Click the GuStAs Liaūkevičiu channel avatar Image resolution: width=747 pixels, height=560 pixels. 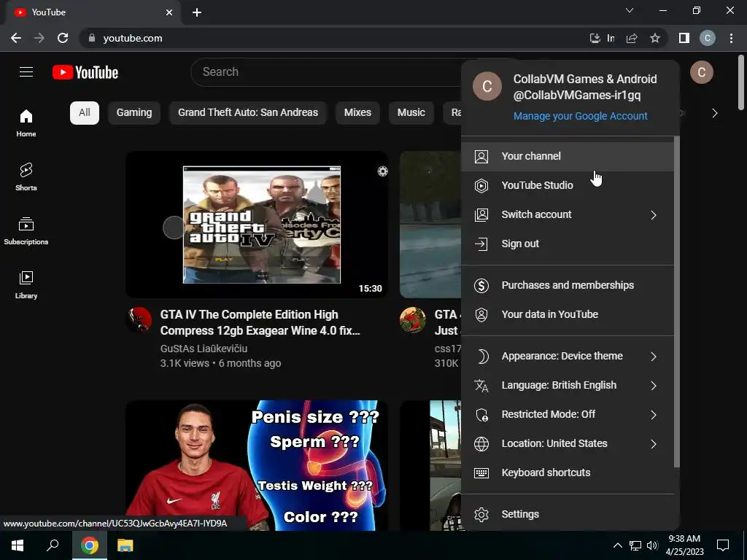pyautogui.click(x=139, y=319)
